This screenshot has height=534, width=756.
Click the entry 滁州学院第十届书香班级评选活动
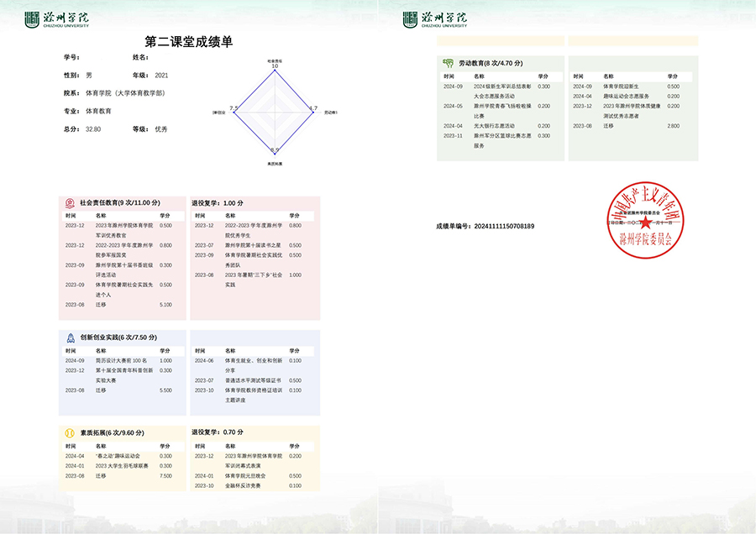[x=124, y=270]
